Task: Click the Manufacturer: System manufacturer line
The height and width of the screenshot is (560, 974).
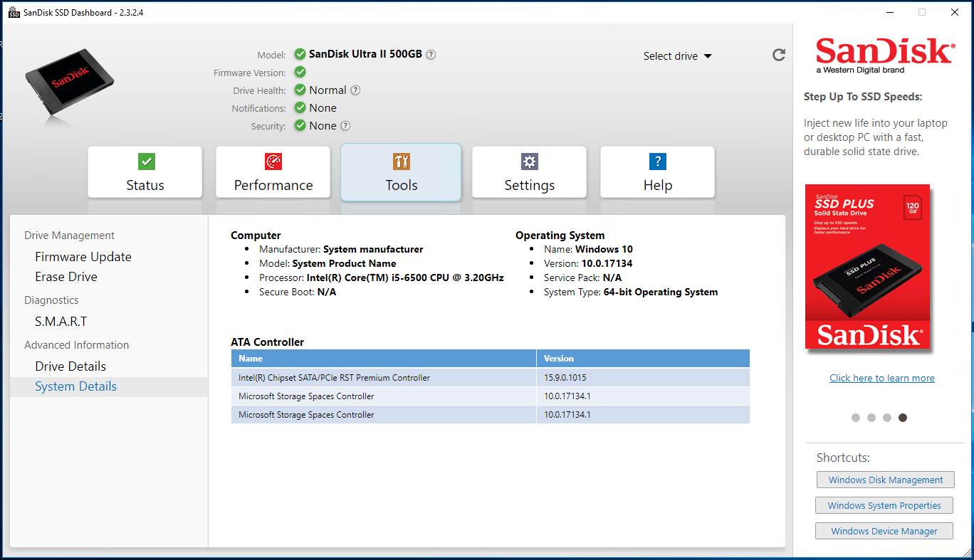Action: coord(341,249)
